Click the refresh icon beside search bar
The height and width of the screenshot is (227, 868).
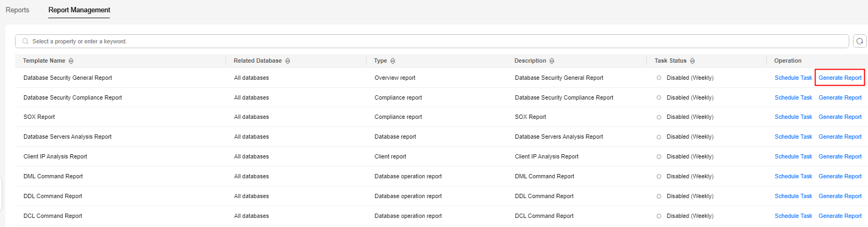point(859,41)
